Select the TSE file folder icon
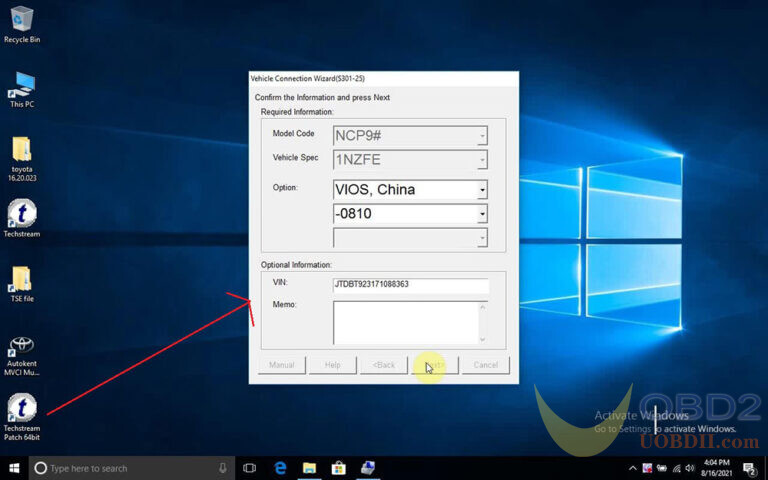 (x=22, y=284)
